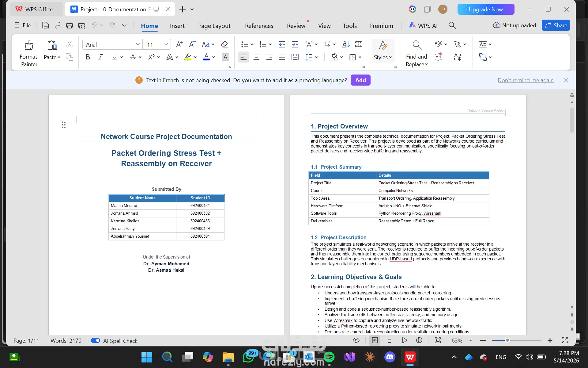Click the Words: 2170 counter
This screenshot has width=588, height=368.
(x=66, y=340)
